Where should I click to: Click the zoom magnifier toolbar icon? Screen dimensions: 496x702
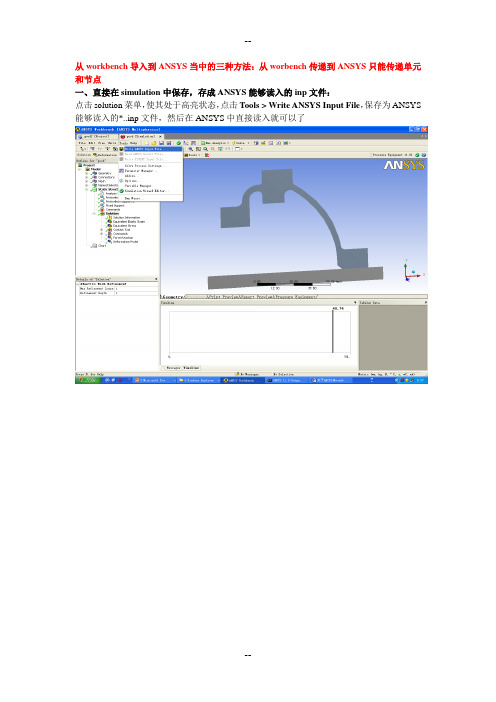pyautogui.click(x=191, y=149)
